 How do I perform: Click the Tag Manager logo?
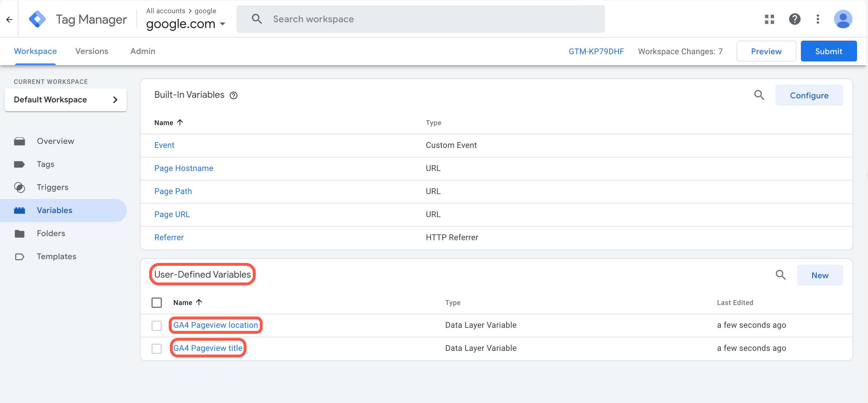point(37,19)
